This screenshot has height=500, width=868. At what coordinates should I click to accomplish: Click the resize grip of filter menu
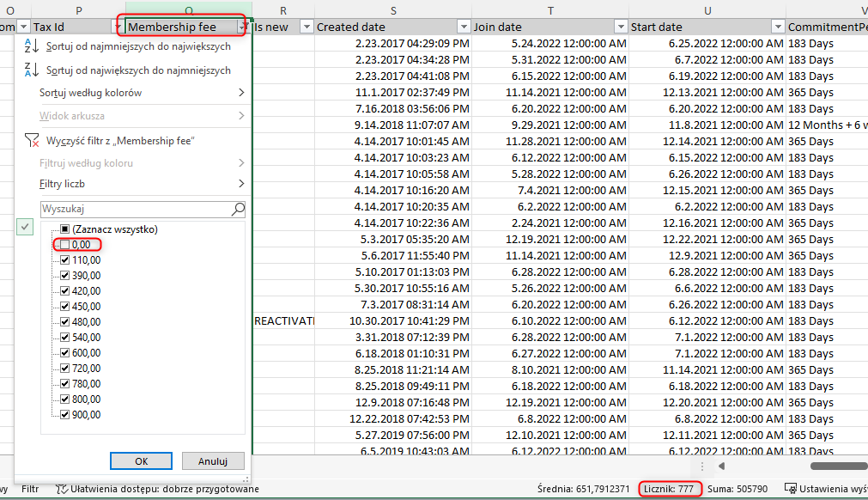(246, 479)
